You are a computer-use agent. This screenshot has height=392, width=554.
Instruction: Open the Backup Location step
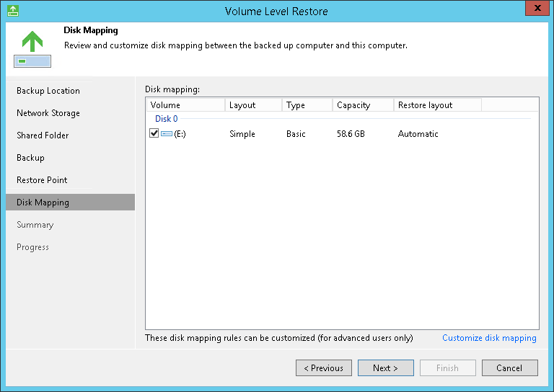point(48,91)
